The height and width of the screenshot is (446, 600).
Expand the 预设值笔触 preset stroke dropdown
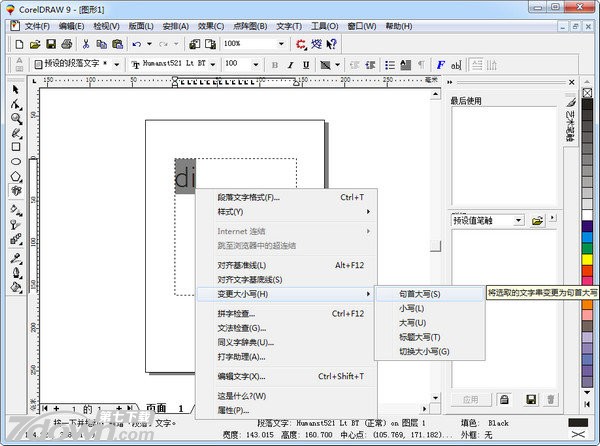(x=519, y=220)
